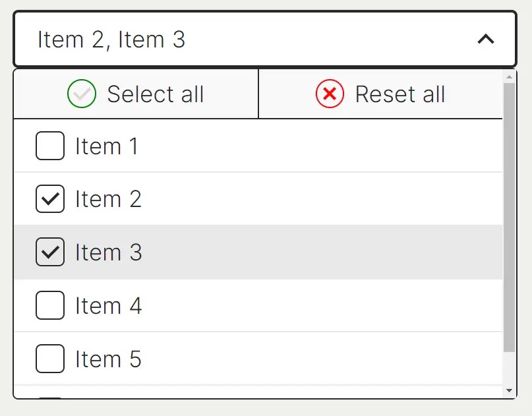The width and height of the screenshot is (532, 416).
Task: Collapse the dropdown with the chevron arrow
Action: [x=486, y=39]
